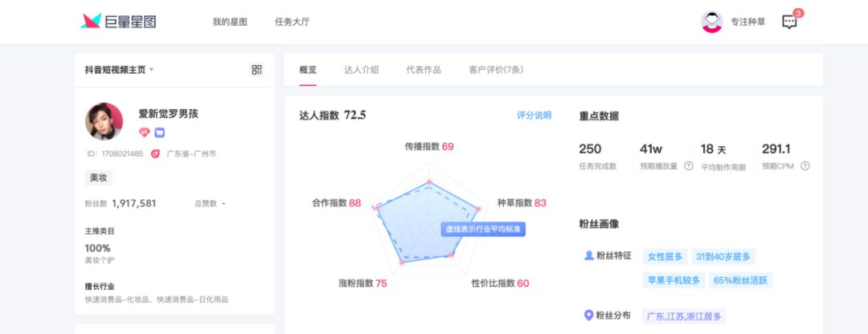Click 爱新觉罗男孩 profile photo

tap(104, 121)
